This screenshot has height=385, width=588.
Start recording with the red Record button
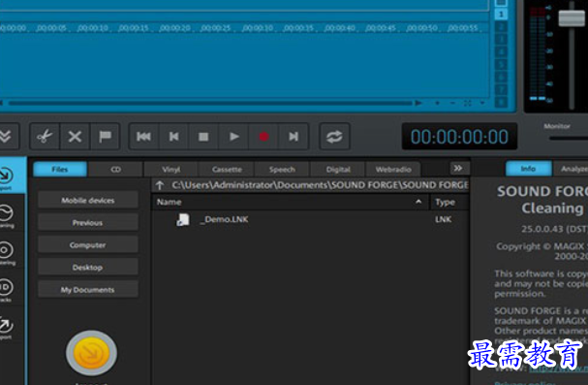(x=263, y=136)
